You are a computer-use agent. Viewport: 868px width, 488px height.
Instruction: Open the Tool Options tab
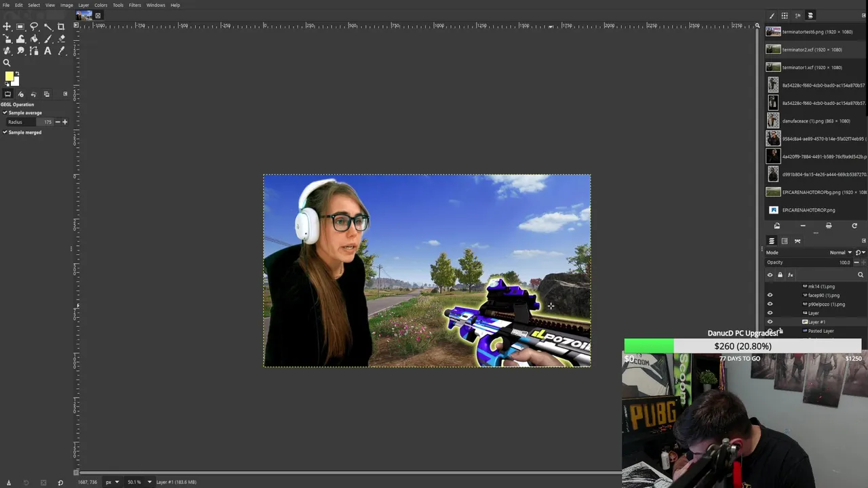coord(7,94)
